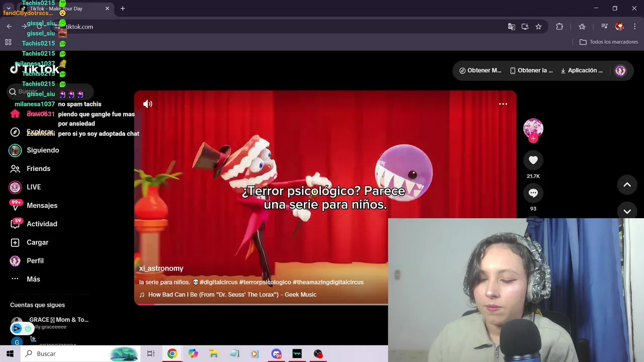Open the bookmarks star-list icon in Chrome toolbar
The width and height of the screenshot is (644, 362).
(x=582, y=27)
